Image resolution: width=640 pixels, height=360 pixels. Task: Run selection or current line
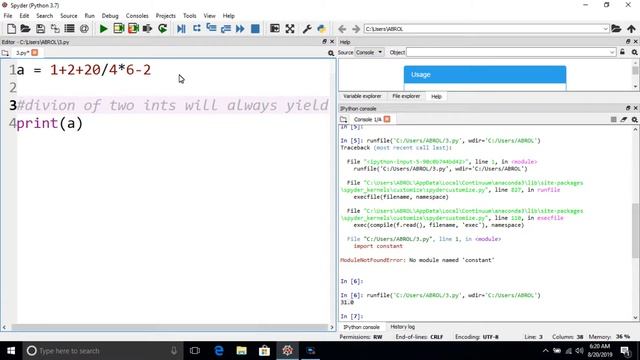[x=147, y=29]
